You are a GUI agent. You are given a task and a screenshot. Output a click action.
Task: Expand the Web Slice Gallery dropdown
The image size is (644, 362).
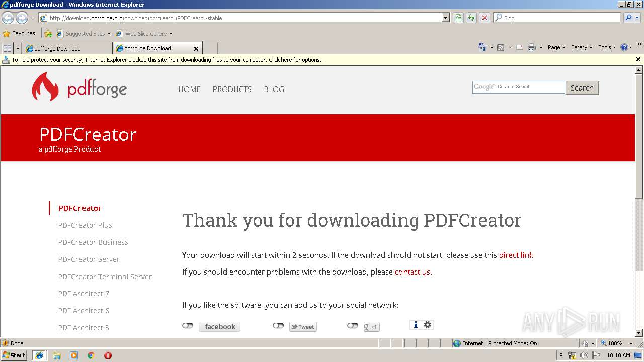(171, 34)
